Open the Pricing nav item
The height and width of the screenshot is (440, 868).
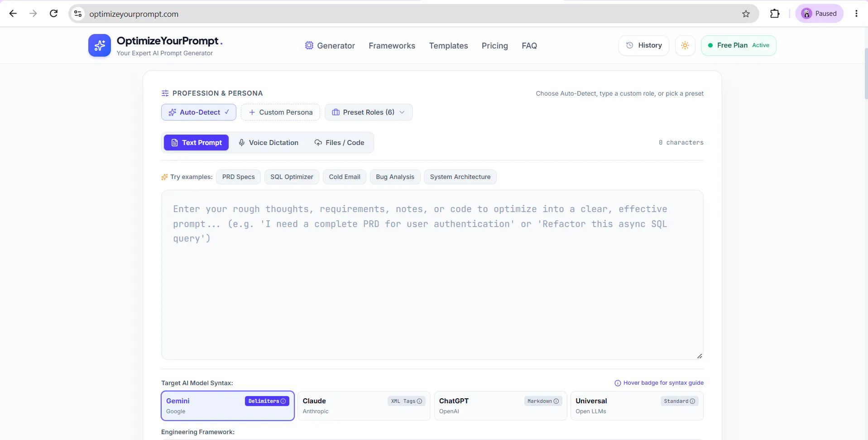[x=494, y=46]
